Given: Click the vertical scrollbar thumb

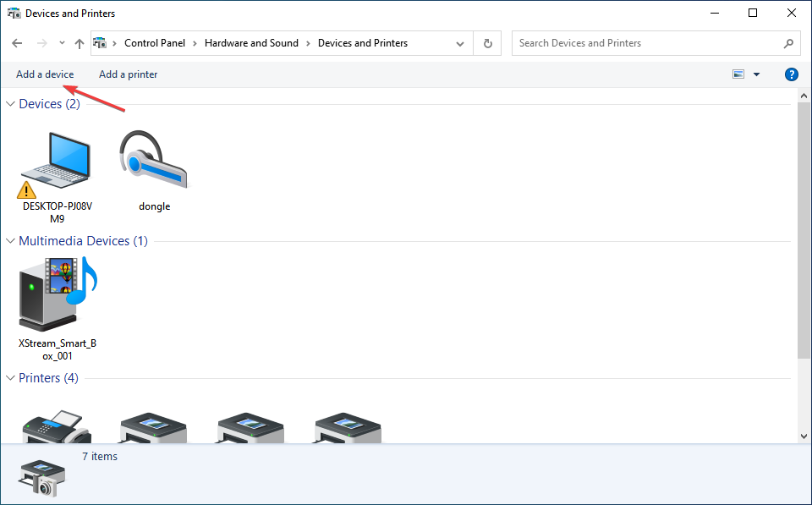Looking at the screenshot, I should pos(804,230).
